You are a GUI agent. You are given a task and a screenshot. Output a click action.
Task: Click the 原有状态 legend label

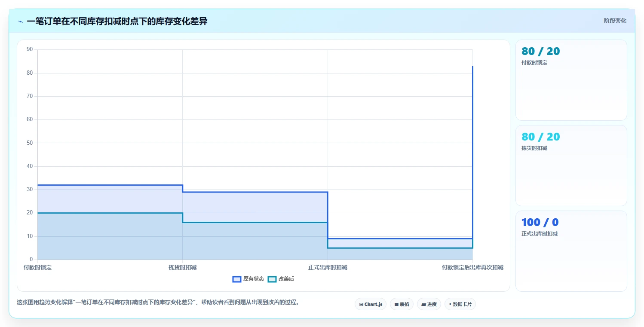click(x=254, y=279)
